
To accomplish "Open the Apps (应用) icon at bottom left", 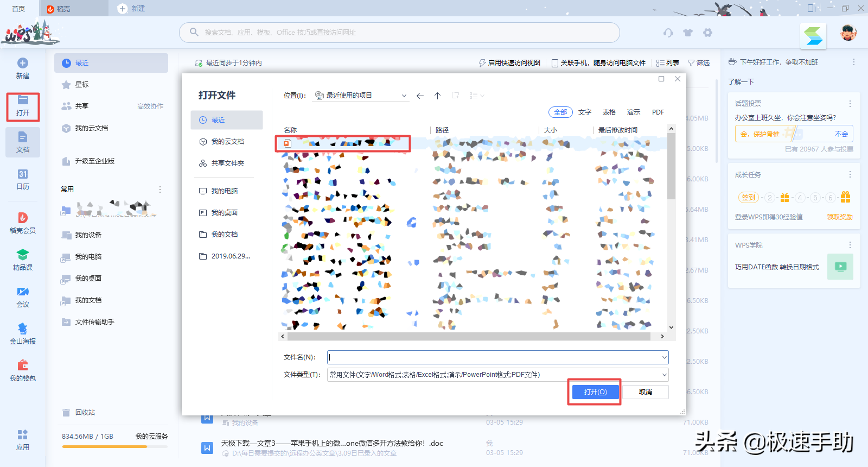I will tap(23, 440).
